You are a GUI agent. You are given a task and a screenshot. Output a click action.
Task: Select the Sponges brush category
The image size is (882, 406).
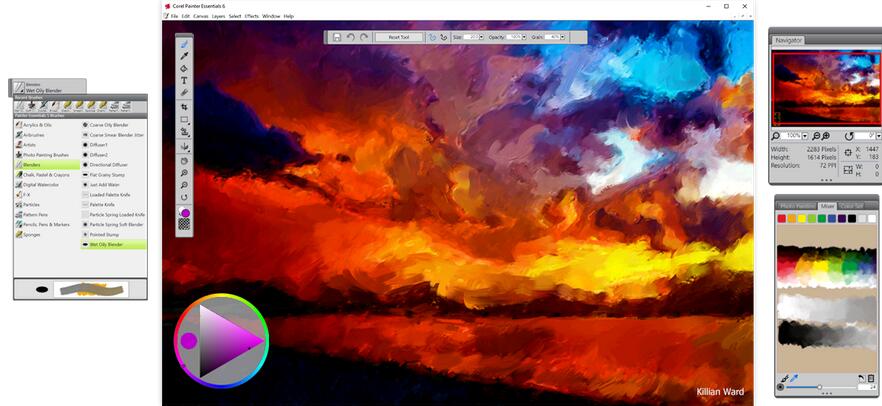47,234
